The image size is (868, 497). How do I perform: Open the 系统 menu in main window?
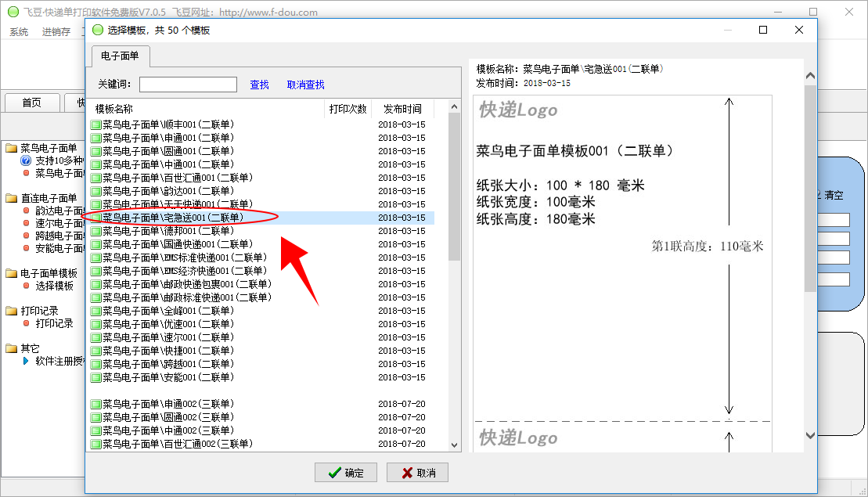click(x=19, y=32)
